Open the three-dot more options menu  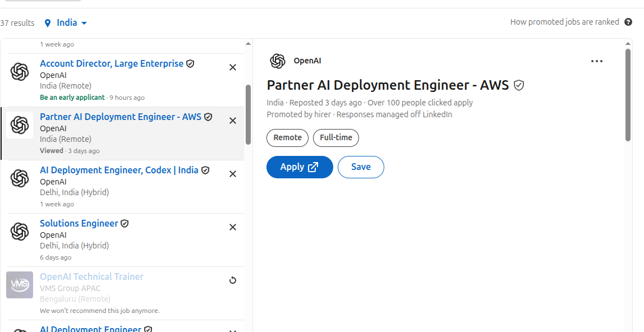596,61
